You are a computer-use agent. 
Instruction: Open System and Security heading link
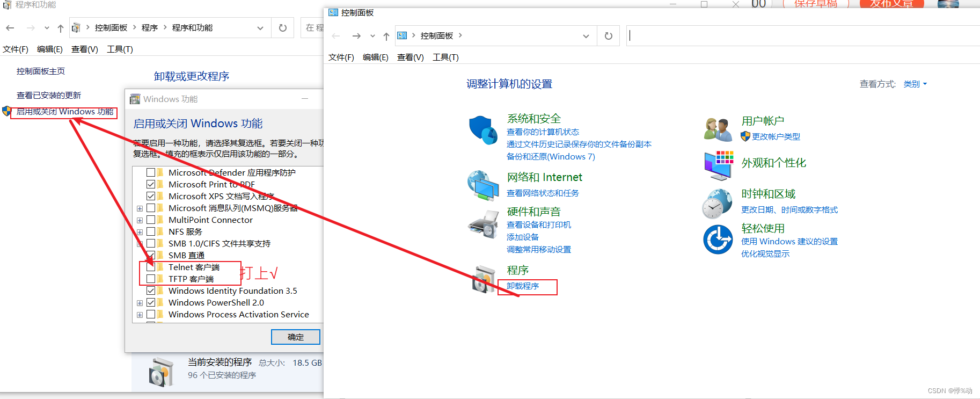[x=534, y=119]
